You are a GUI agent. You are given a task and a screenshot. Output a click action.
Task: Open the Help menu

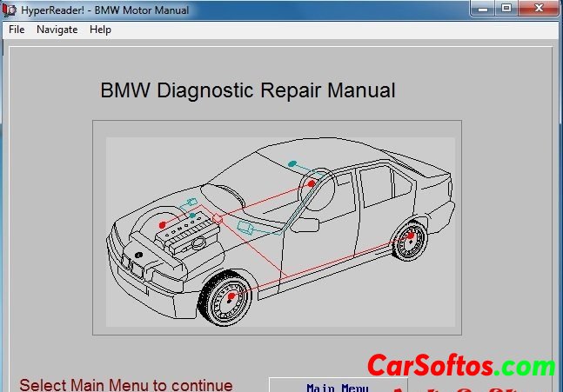click(x=100, y=30)
